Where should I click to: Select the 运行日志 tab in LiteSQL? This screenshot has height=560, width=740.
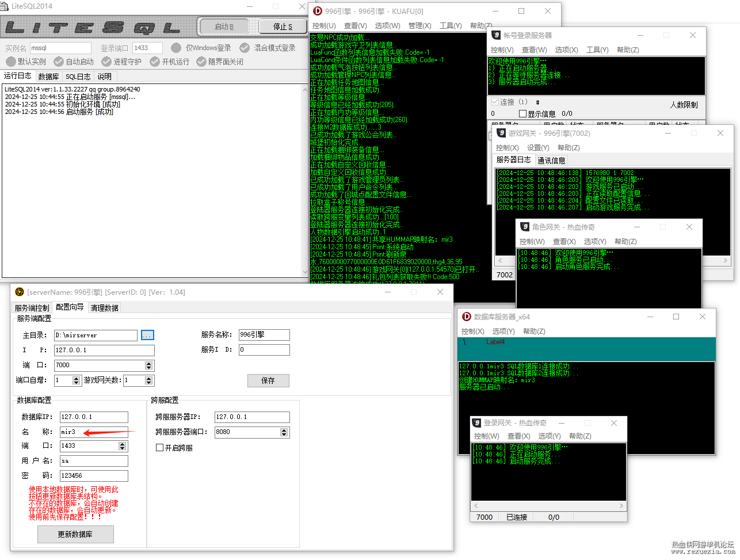coord(18,76)
